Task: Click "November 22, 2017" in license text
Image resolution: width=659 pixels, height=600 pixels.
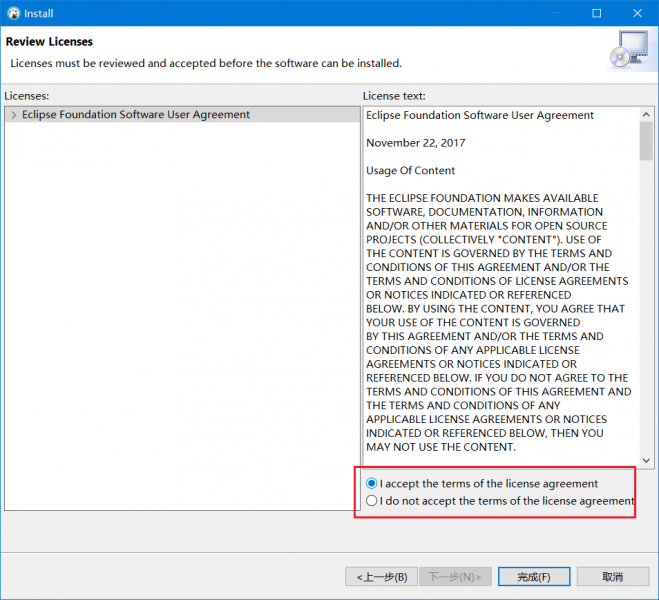Action: [416, 143]
